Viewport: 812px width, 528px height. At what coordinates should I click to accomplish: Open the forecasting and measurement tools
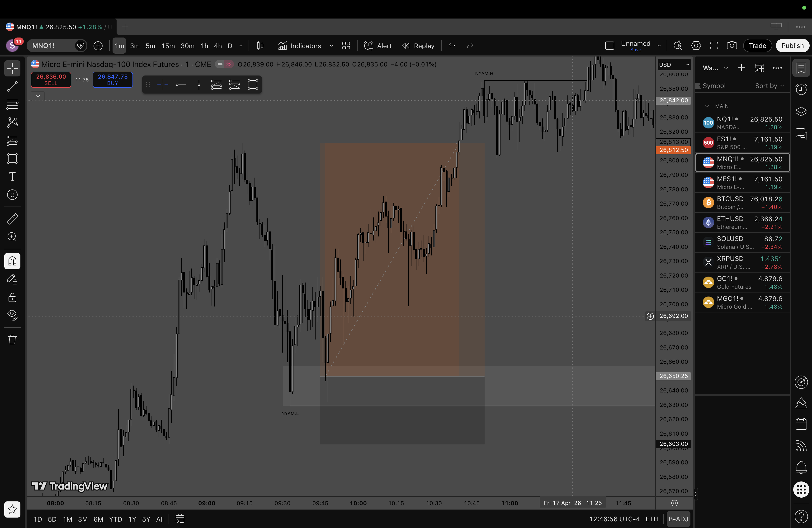click(x=12, y=141)
